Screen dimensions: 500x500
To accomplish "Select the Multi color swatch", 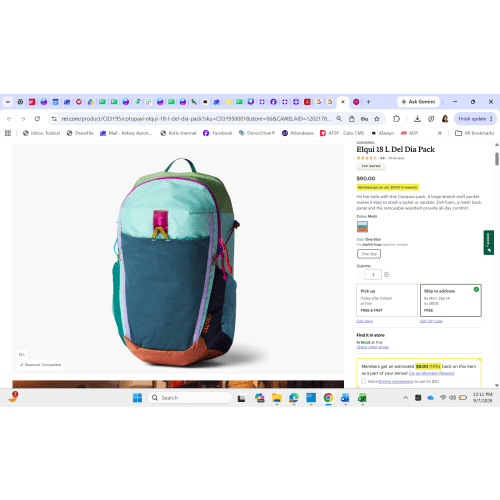I will click(362, 227).
